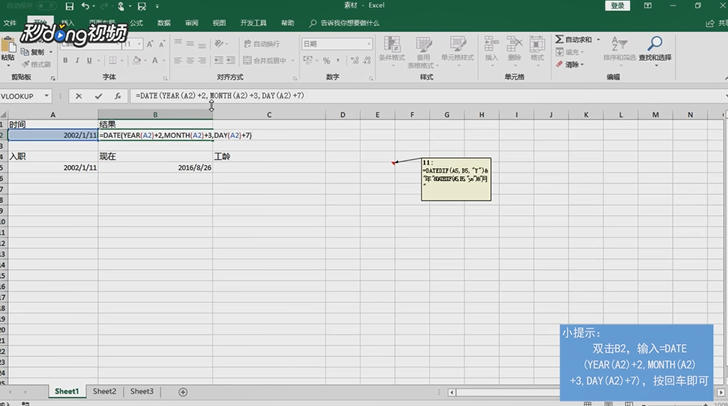The width and height of the screenshot is (728, 406).
Task: Click the Clear (清除) eraser button
Action: pos(567,64)
